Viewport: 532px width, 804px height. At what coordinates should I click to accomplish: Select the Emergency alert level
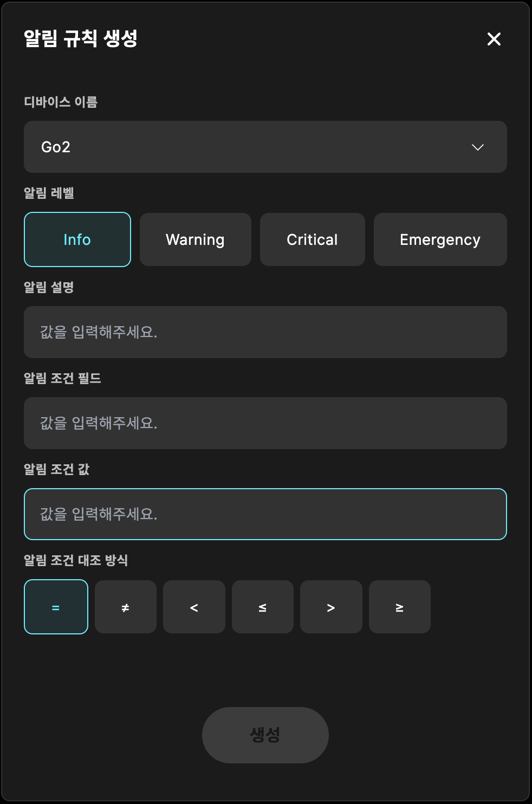(440, 239)
